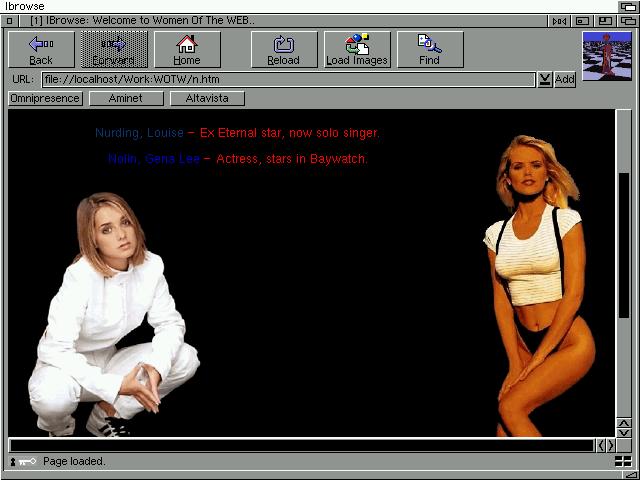The width and height of the screenshot is (640, 480).
Task: Click the Back navigation button
Action: pos(41,49)
